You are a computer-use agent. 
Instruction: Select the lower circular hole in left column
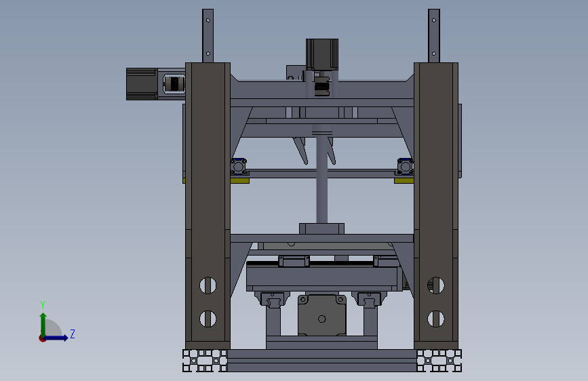click(x=208, y=319)
